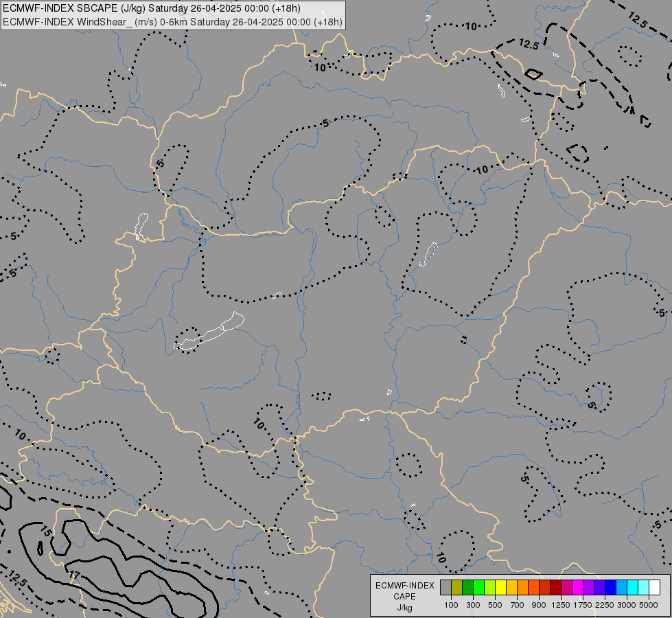Viewport: 672px width, 618px height.
Task: Click the legend's CAPE label
Action: (x=404, y=597)
